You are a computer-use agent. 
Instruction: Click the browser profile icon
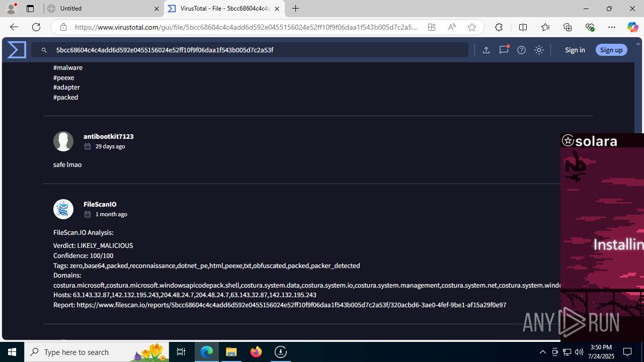point(11,9)
